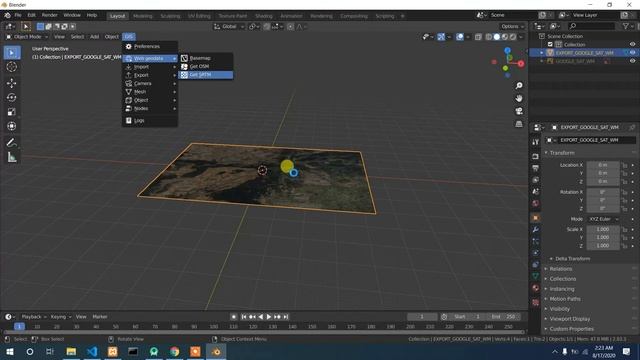The height and width of the screenshot is (360, 640).
Task: Click the End frame field
Action: point(503,317)
